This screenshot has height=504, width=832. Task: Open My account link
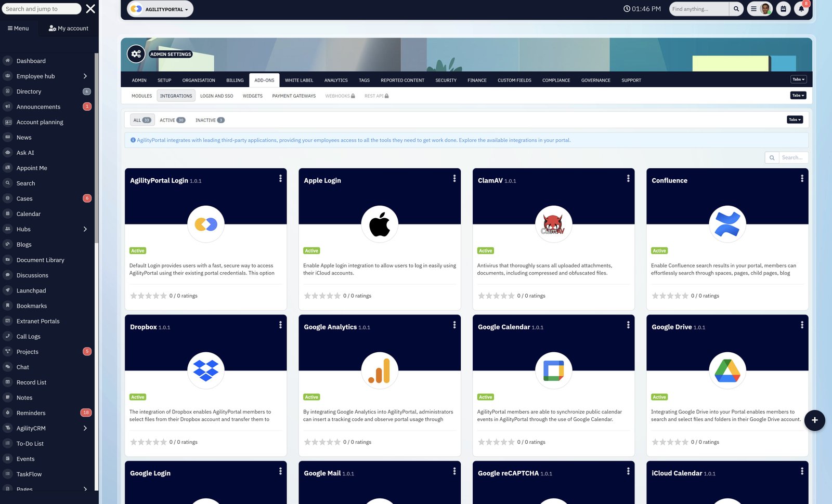click(69, 29)
